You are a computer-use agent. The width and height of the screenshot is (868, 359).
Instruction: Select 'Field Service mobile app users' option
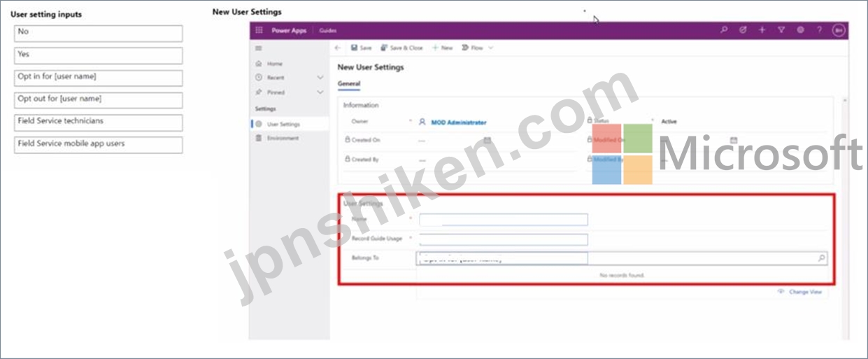pyautogui.click(x=99, y=145)
